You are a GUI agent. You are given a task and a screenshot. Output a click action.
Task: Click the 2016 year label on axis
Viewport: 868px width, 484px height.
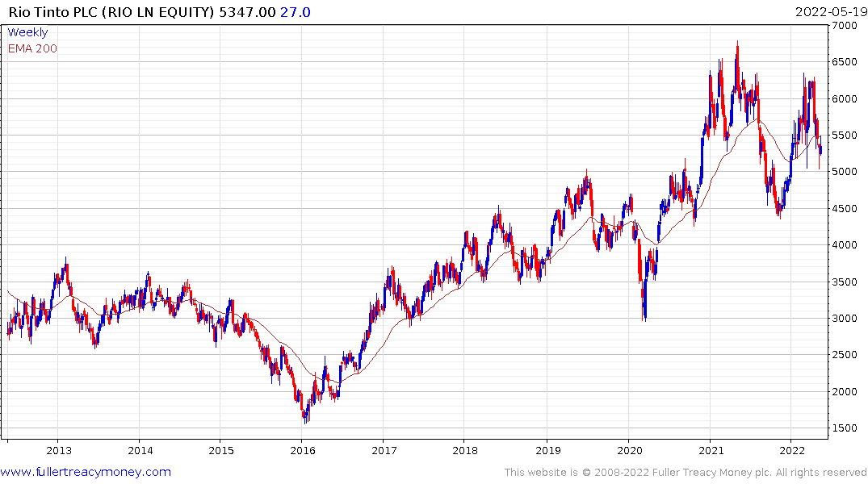click(303, 450)
